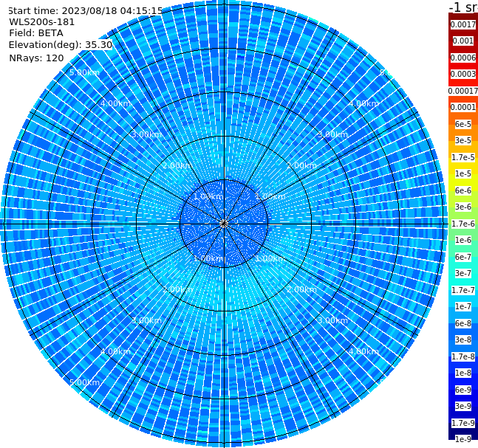Click the 6e-7 colorbar tick label
Image resolution: width=478 pixels, height=448 pixels.
(x=463, y=257)
